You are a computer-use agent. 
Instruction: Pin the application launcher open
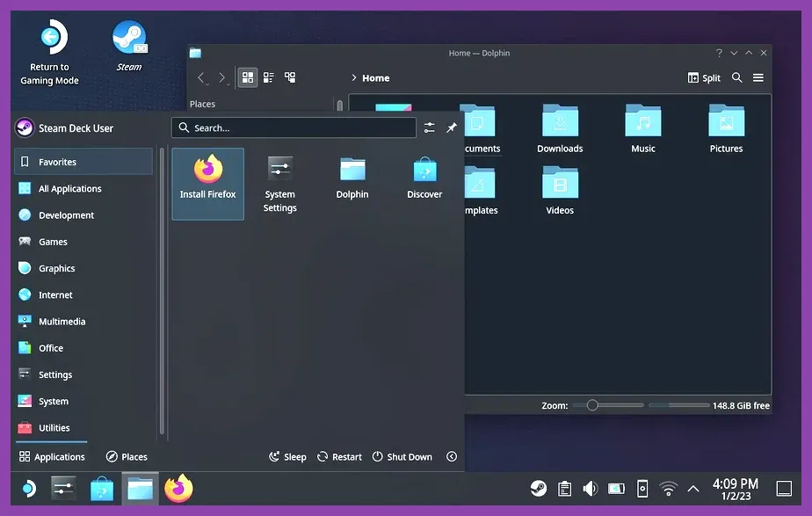coord(452,127)
